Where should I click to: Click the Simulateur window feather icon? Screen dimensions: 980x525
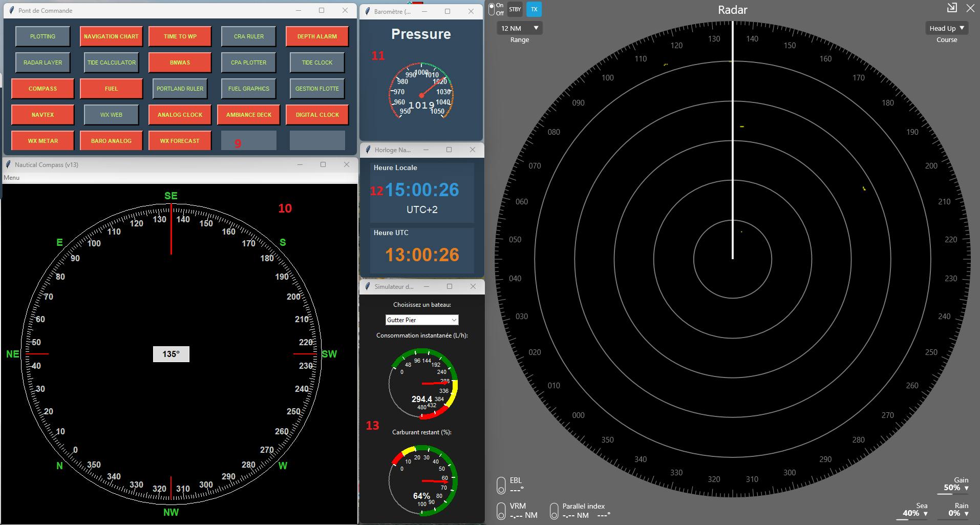[x=367, y=286]
